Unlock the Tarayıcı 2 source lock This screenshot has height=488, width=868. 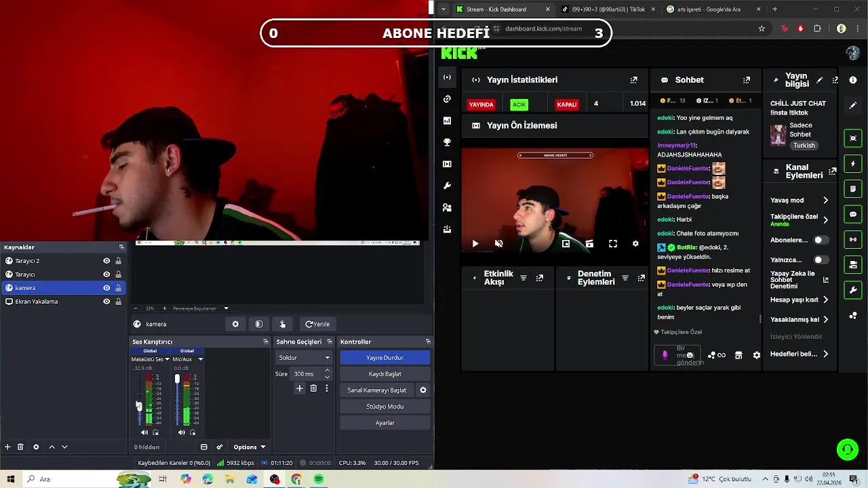tap(119, 261)
